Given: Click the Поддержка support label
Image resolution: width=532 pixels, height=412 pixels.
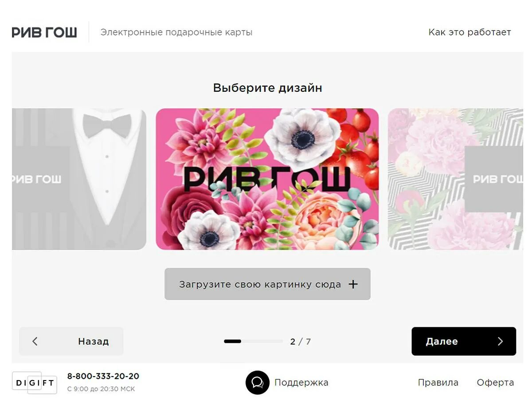Looking at the screenshot, I should click(301, 383).
